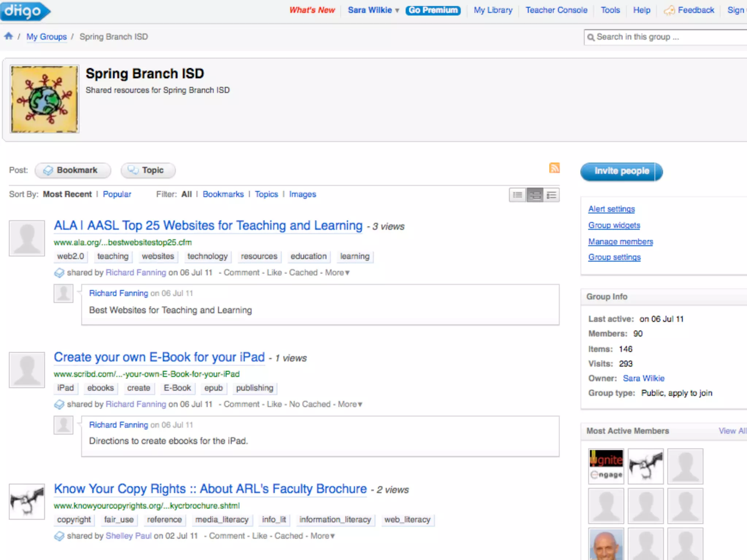747x560 pixels.
Task: Expand More menu under AASL Top 25 post
Action: pyautogui.click(x=337, y=273)
